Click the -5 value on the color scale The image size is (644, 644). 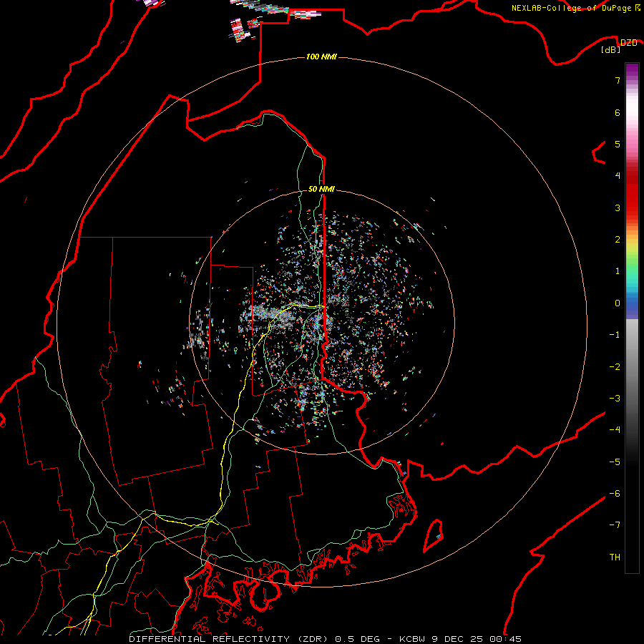[615, 462]
